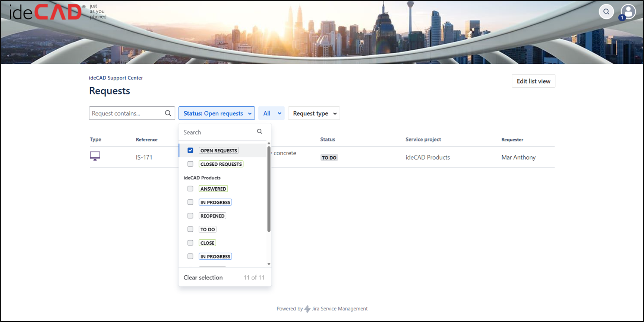Viewport: 644px width, 322px height.
Task: Click the 11 of 11 count text
Action: (x=254, y=277)
